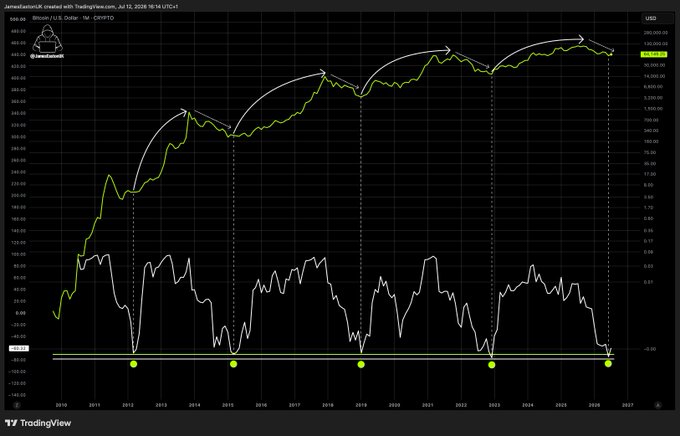Click the -140.00 label on left scale
Image resolution: width=680 pixels, height=436 pixels.
[18, 395]
